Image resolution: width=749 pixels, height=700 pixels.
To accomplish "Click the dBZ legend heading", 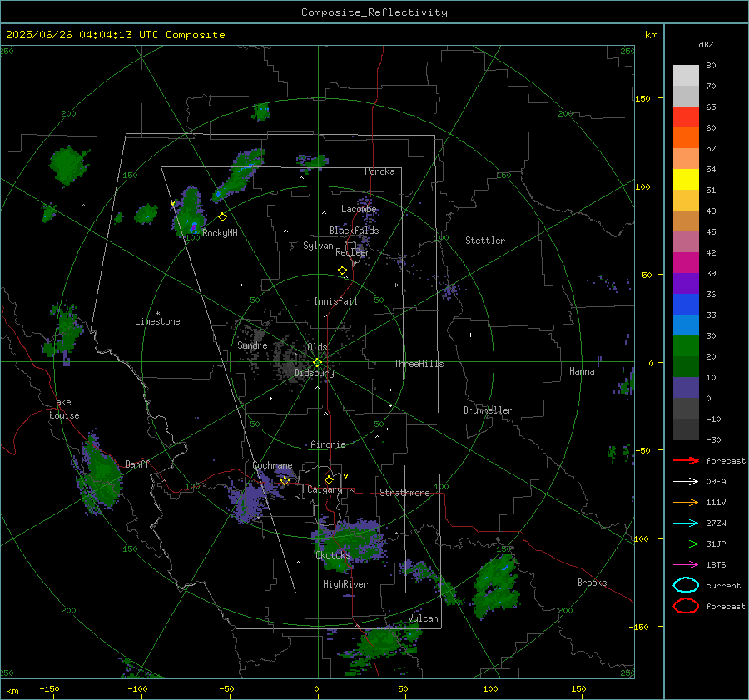I will (706, 45).
